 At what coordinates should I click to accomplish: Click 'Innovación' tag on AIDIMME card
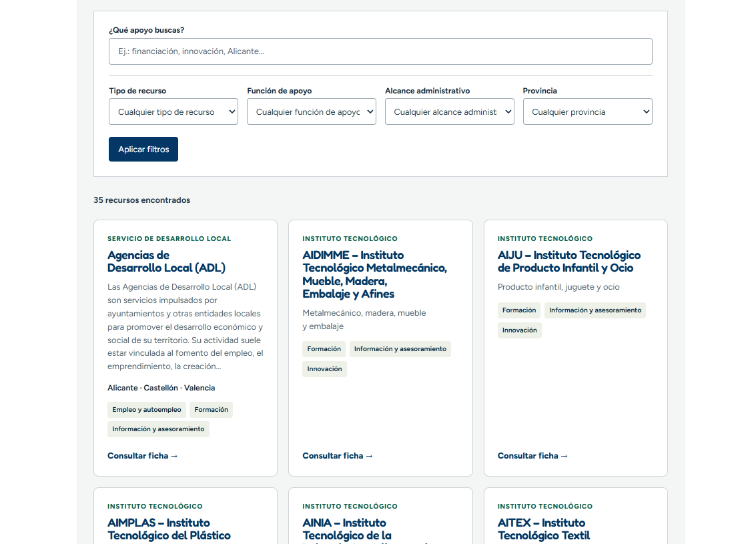pyautogui.click(x=324, y=369)
